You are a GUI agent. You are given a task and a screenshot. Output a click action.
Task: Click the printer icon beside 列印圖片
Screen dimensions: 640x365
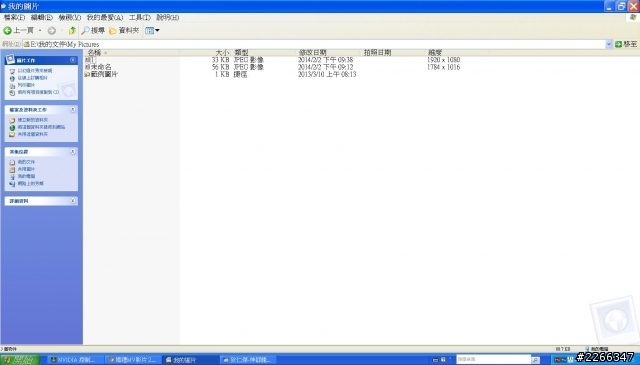click(x=12, y=85)
